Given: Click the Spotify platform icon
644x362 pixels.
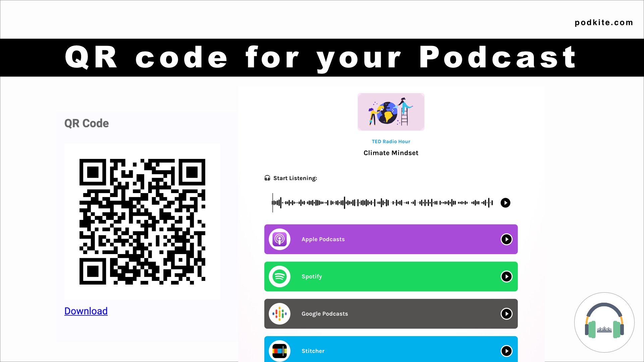Looking at the screenshot, I should click(279, 276).
